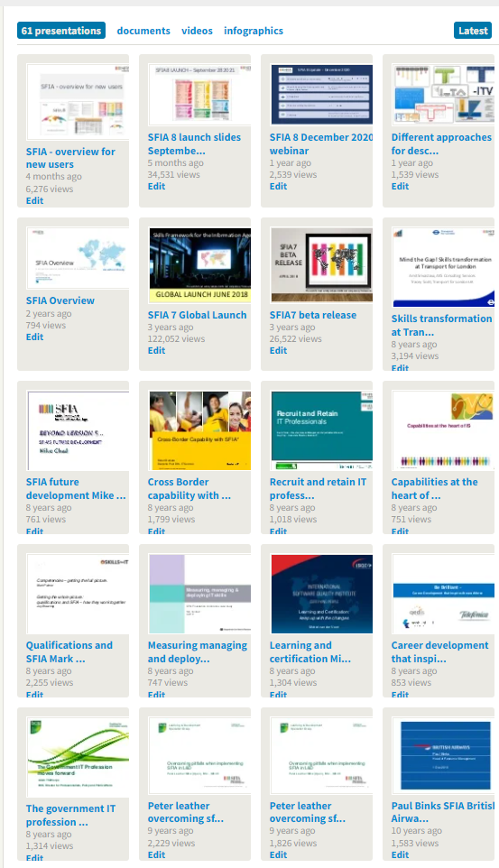
Task: Edit Different approaches for desc... presentation
Action: point(400,186)
